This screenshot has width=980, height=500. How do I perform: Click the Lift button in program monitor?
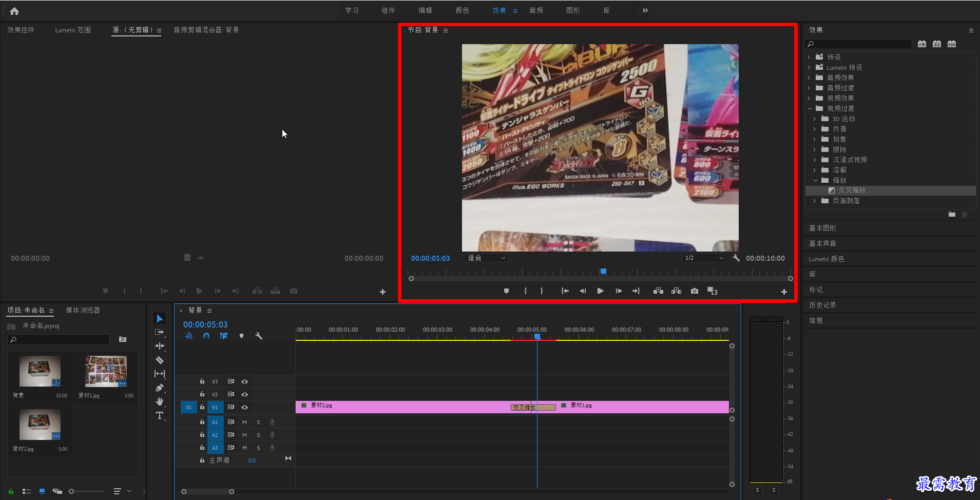(x=658, y=291)
